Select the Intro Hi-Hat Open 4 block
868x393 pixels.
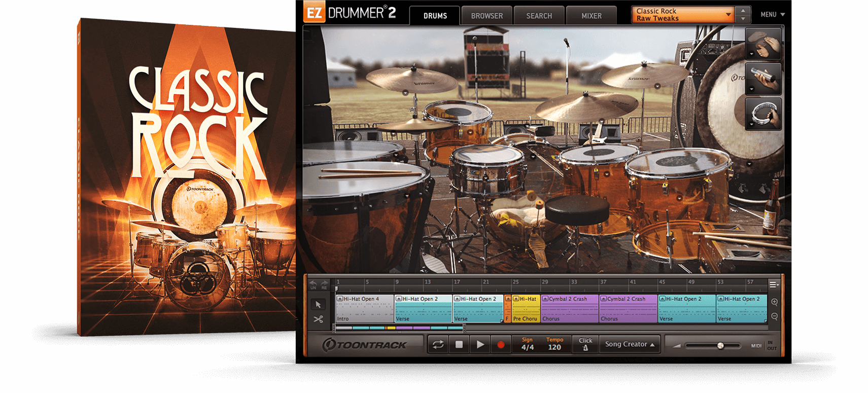(364, 308)
